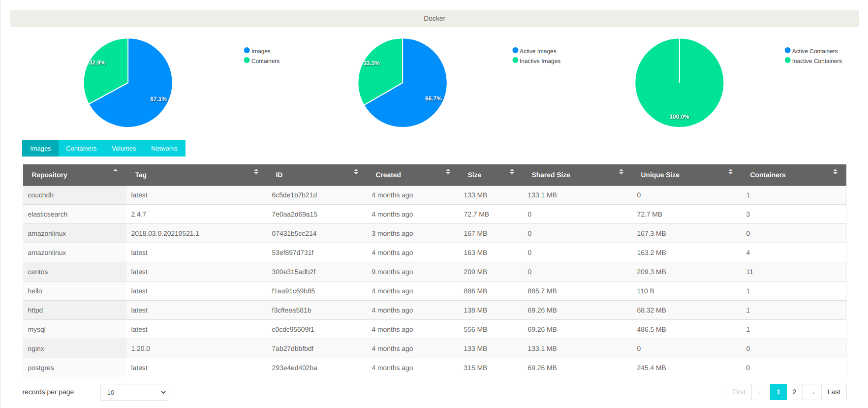Select the couchdb repository cell
Image resolution: width=868 pixels, height=408 pixels.
coord(74,195)
